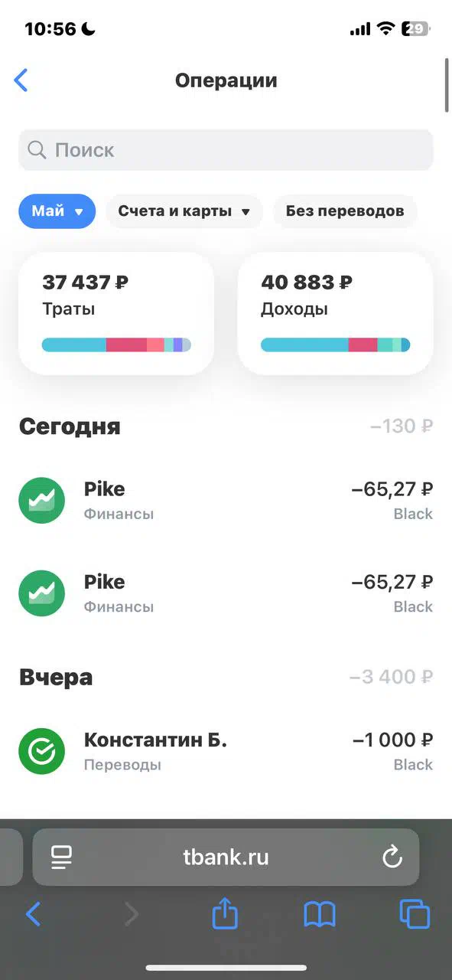Open Счета и карты dropdown filter
Screen dimensions: 452x980
coord(184,211)
